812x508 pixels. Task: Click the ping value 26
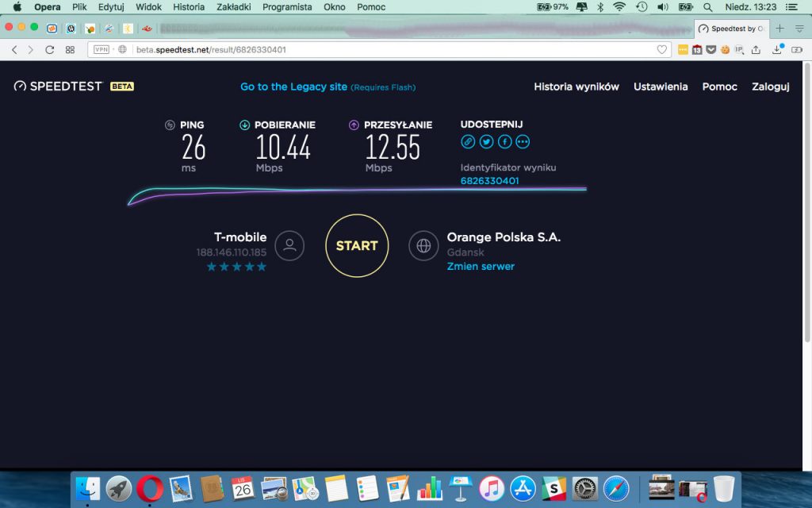pos(193,147)
